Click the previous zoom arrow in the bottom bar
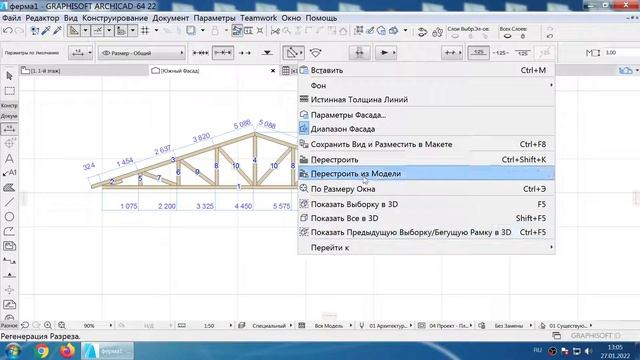This screenshot has height=360, width=640. (x=25, y=325)
